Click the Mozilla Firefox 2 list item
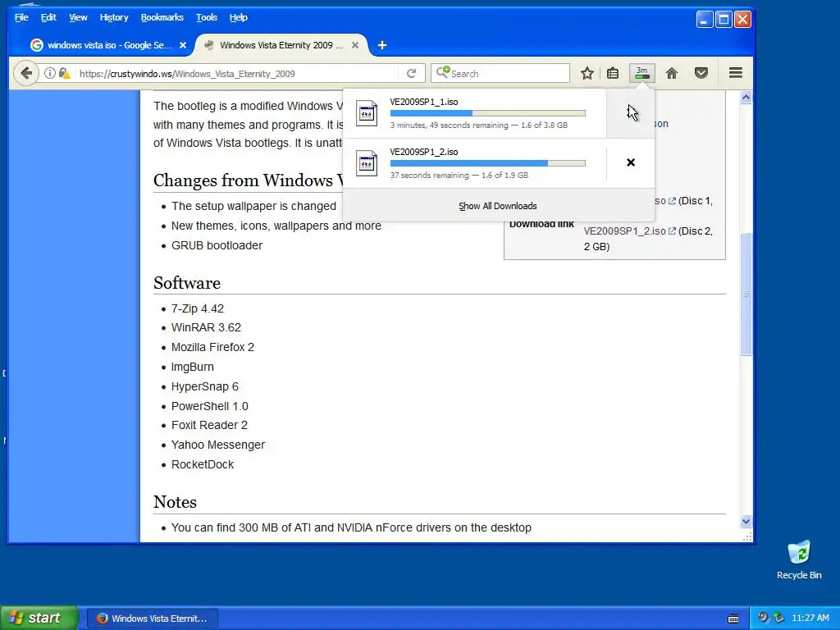 [212, 348]
